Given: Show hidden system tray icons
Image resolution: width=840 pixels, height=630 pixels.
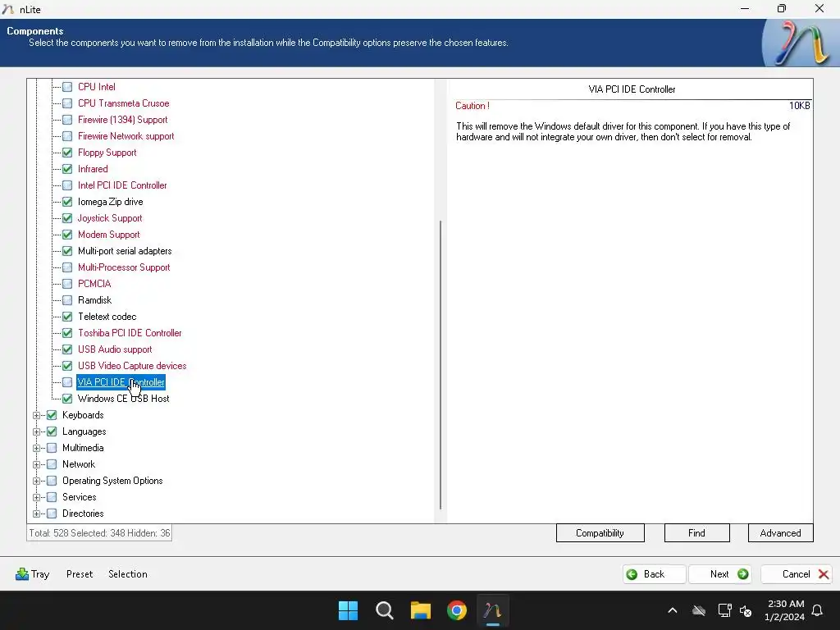Looking at the screenshot, I should [x=673, y=610].
